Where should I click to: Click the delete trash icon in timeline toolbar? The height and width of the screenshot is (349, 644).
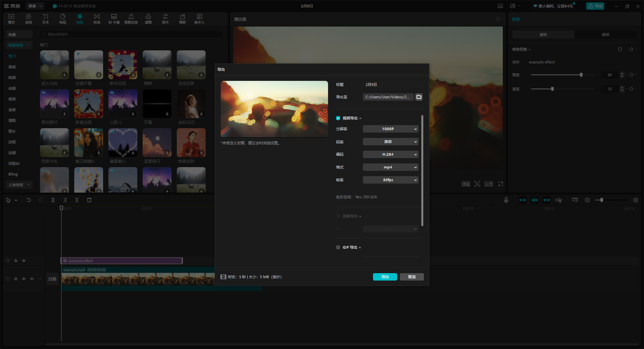click(x=89, y=200)
